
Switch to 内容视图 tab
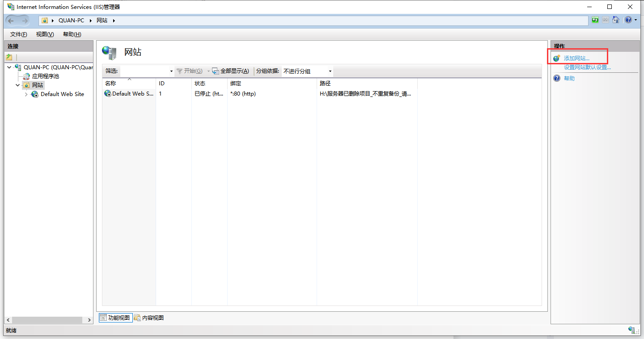click(149, 318)
